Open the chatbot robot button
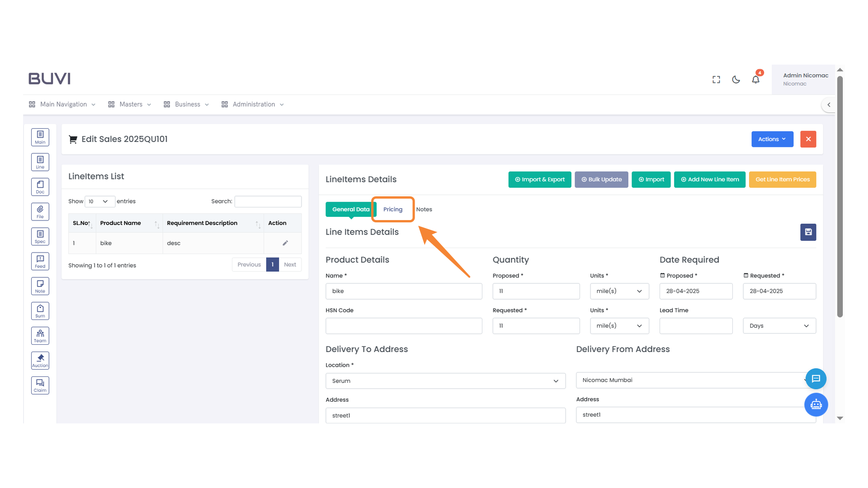The image size is (868, 488). click(x=816, y=404)
